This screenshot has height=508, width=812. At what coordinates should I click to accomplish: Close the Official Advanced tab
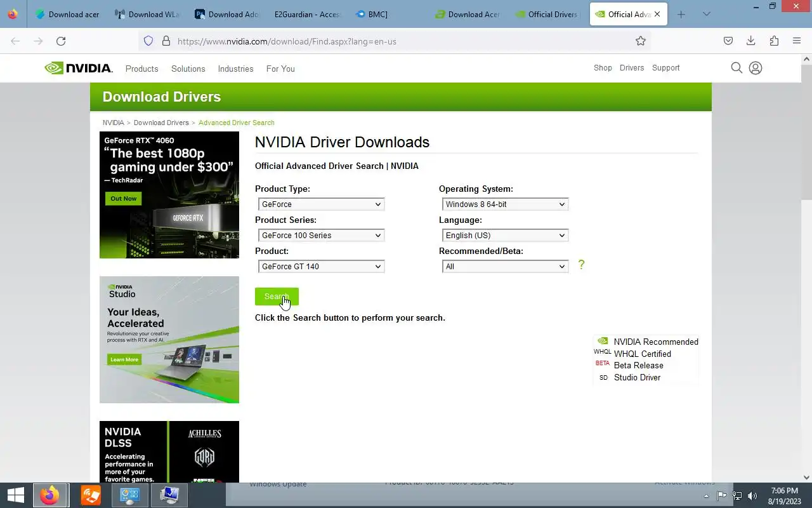(657, 14)
